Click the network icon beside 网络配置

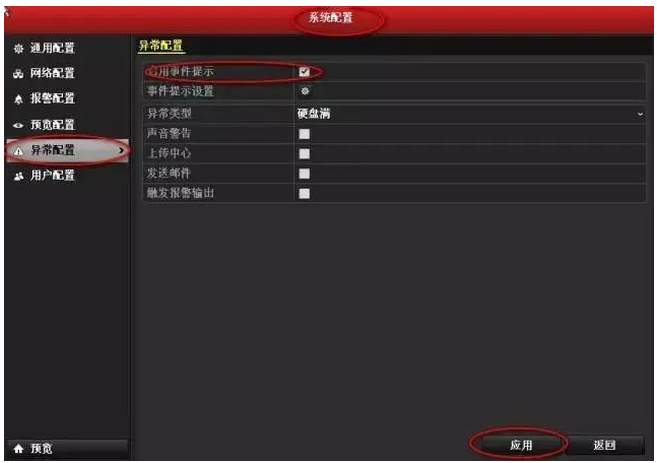click(x=18, y=74)
